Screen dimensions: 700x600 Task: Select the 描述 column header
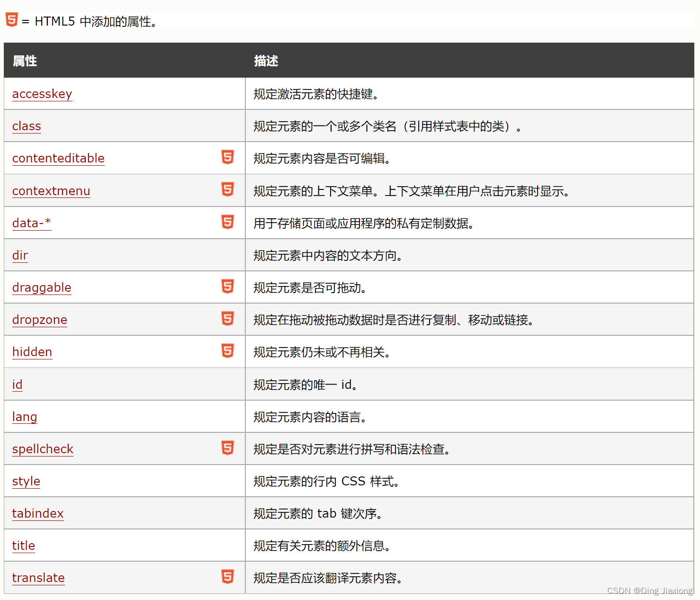click(266, 61)
